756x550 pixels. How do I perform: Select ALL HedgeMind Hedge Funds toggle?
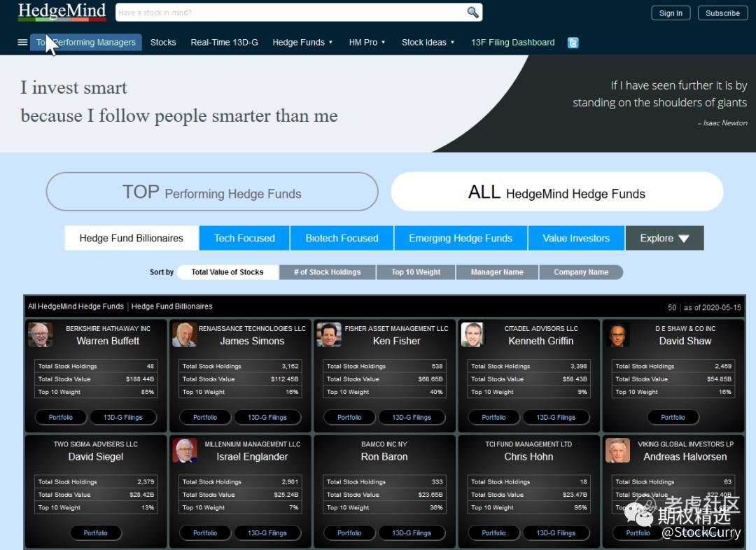[x=557, y=192]
